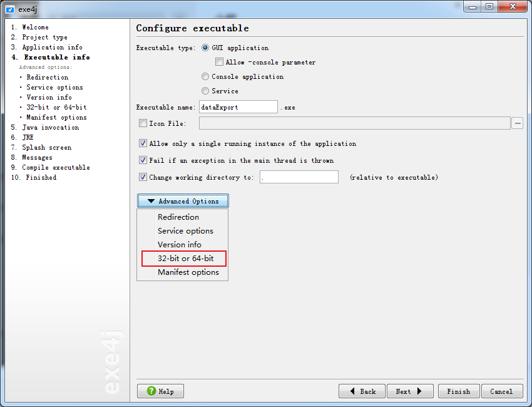The width and height of the screenshot is (532, 407).
Task: Uncheck Change working directory to option
Action: (x=143, y=177)
